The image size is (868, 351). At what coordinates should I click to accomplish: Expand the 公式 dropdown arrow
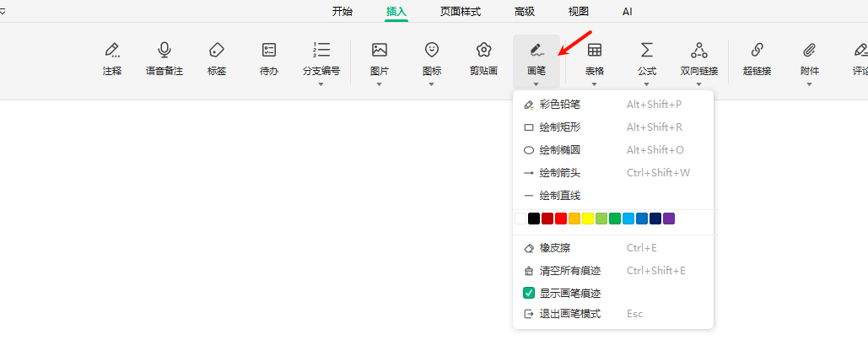pos(646,84)
